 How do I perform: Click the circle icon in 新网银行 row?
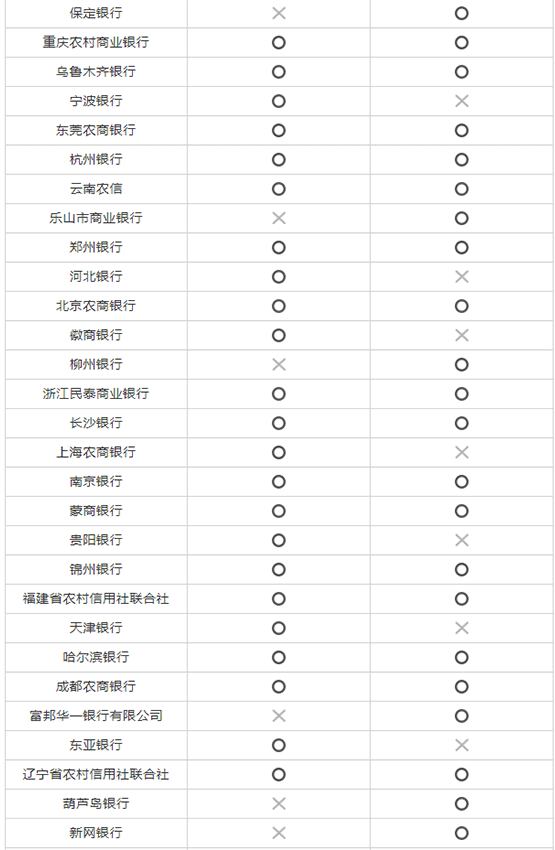pos(462,833)
